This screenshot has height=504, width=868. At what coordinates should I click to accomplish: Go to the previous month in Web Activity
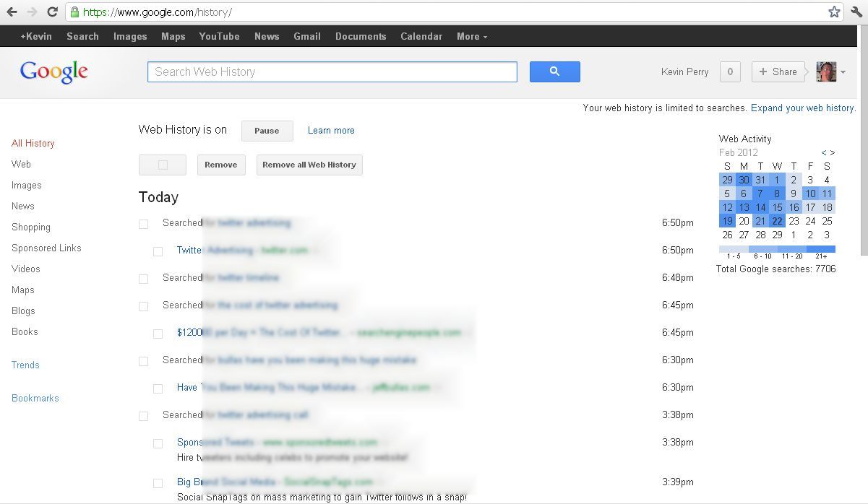tap(824, 152)
